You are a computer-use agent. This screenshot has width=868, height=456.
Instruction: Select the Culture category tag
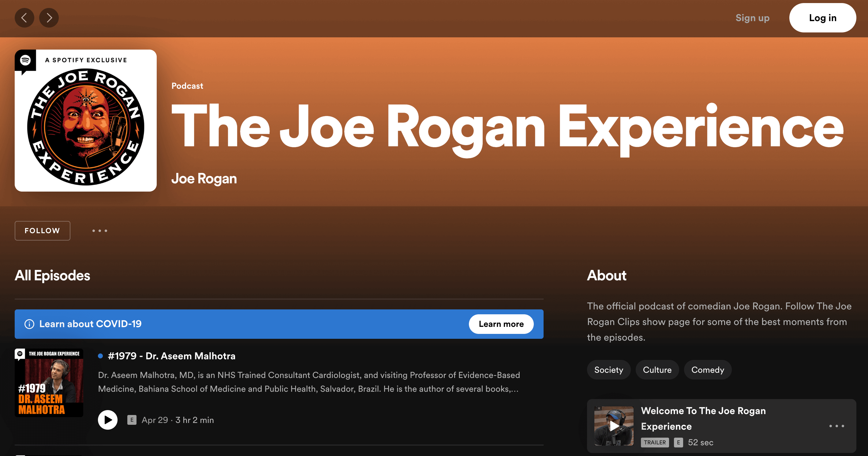657,370
